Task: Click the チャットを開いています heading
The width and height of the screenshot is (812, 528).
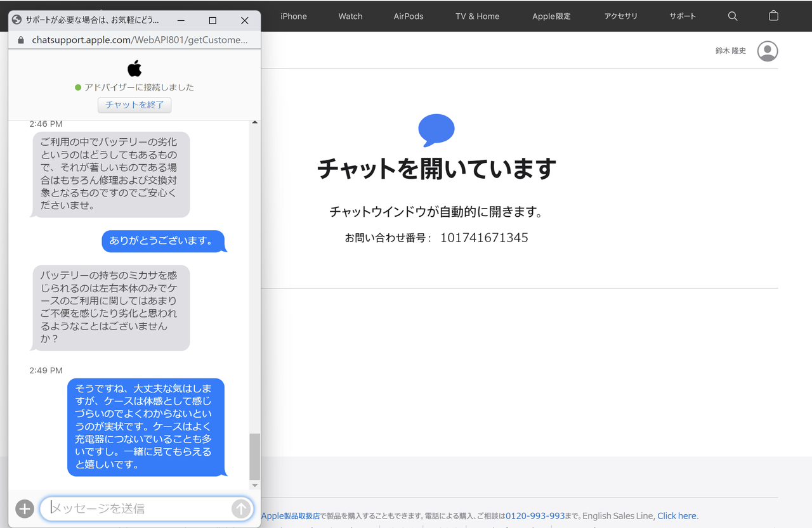Action: click(436, 169)
